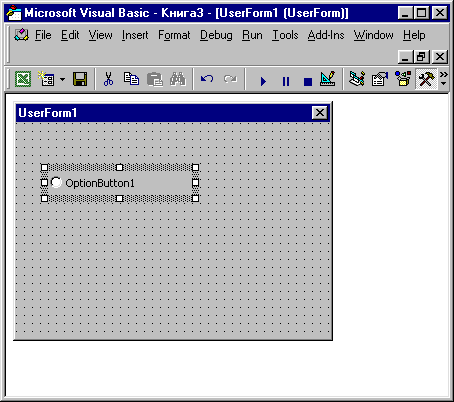The image size is (454, 402).
Task: Save the workbook with floppy icon
Action: point(80,79)
